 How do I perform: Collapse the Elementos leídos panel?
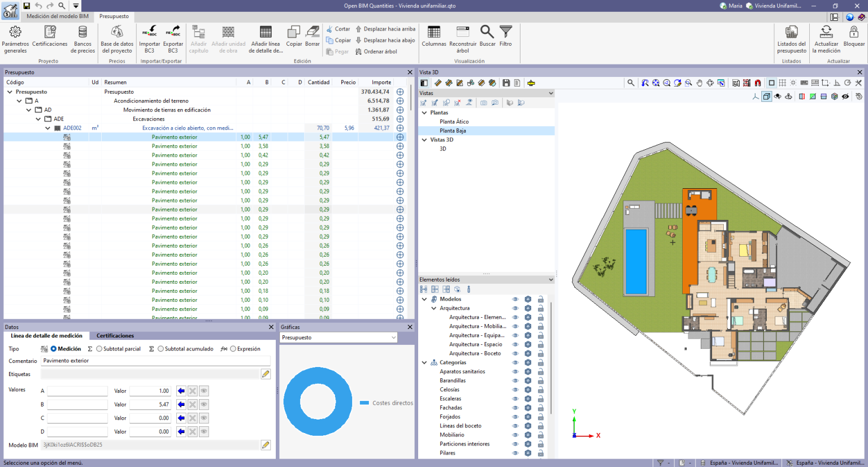click(x=551, y=279)
